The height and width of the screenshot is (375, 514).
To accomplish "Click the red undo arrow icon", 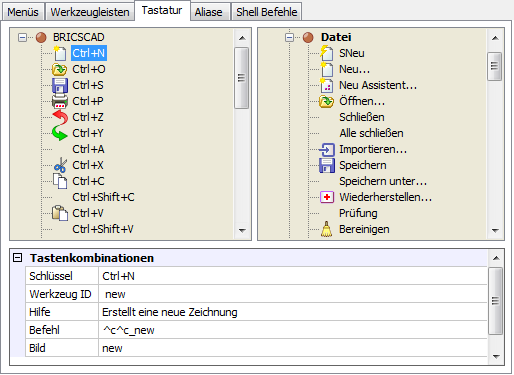I will [60, 117].
